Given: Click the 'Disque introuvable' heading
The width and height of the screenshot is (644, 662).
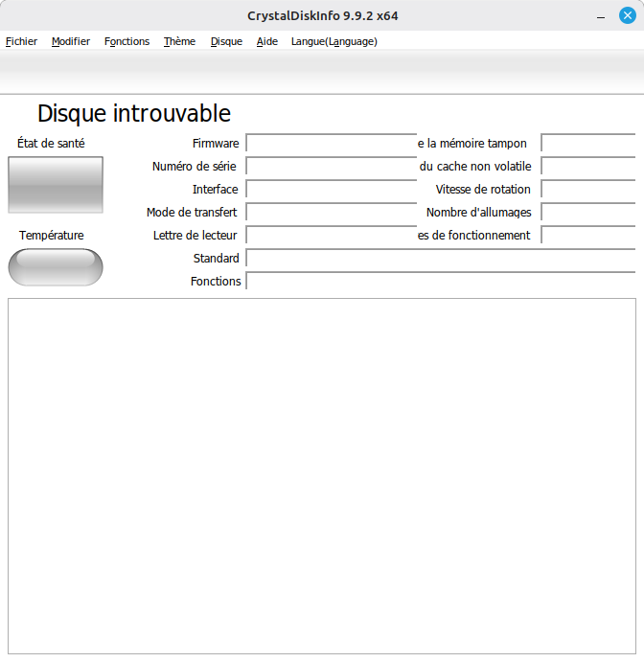Looking at the screenshot, I should click(134, 113).
